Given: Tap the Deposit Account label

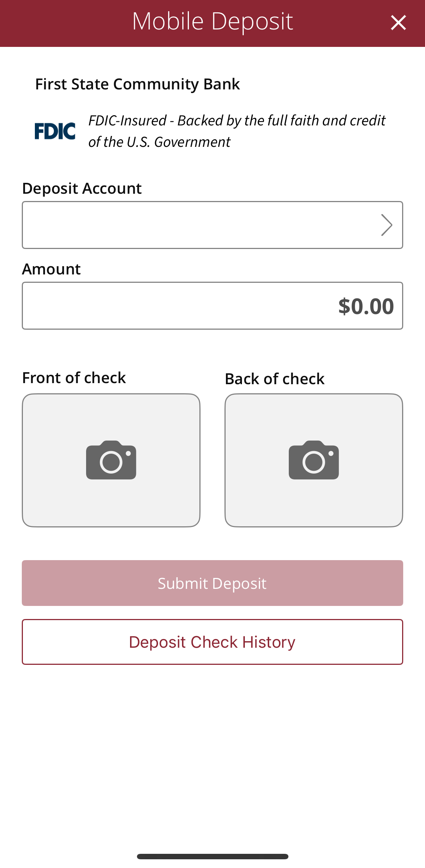Looking at the screenshot, I should (82, 188).
